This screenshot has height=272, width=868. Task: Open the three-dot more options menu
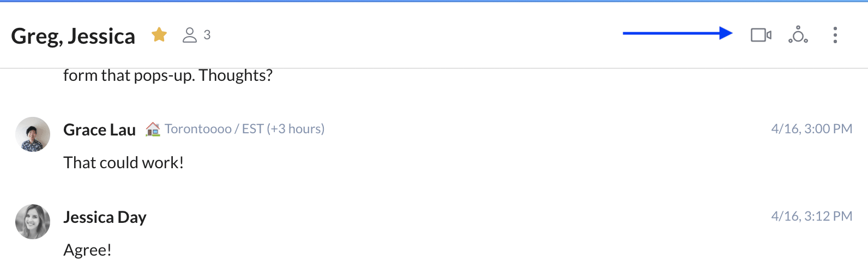click(x=835, y=35)
